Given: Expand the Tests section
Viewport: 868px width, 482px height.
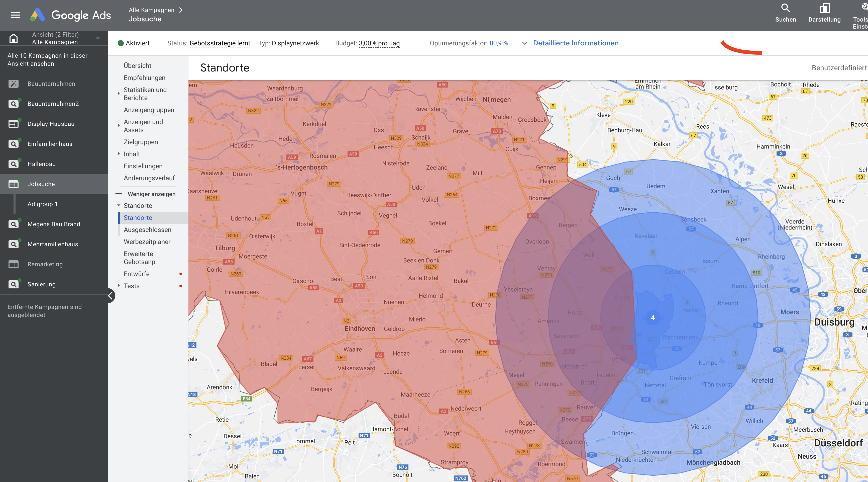Looking at the screenshot, I should pos(119,286).
